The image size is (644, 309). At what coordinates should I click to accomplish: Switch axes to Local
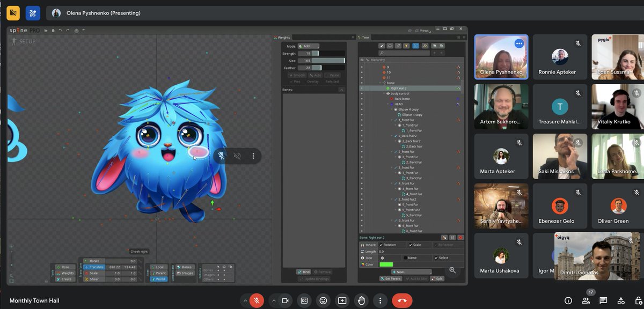tap(159, 267)
